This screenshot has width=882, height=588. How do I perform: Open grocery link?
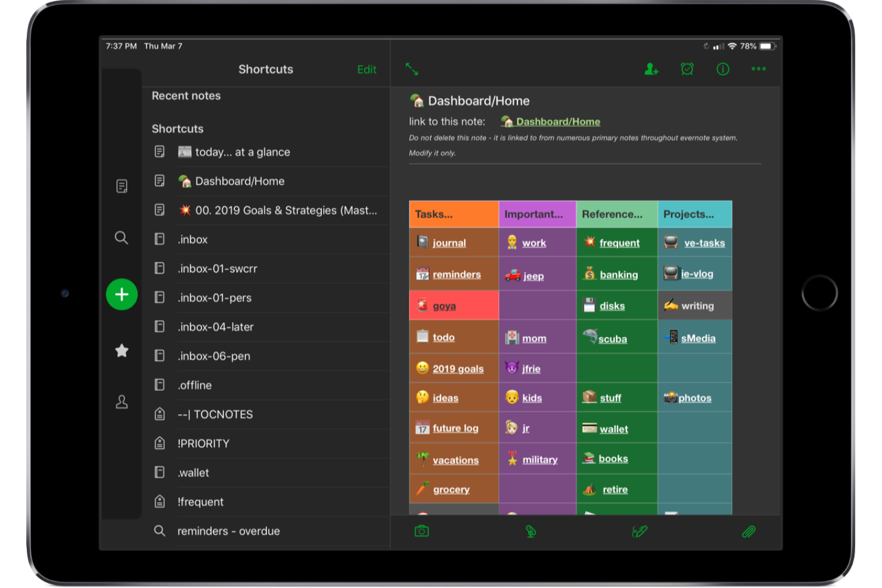[x=451, y=490]
